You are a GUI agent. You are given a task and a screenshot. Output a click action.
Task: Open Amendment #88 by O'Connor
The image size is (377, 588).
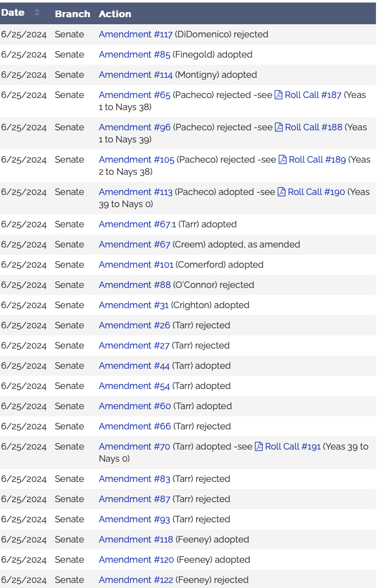tap(134, 285)
